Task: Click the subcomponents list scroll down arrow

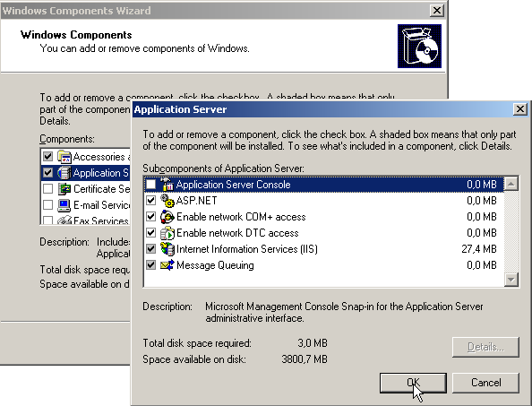Action: click(x=511, y=280)
